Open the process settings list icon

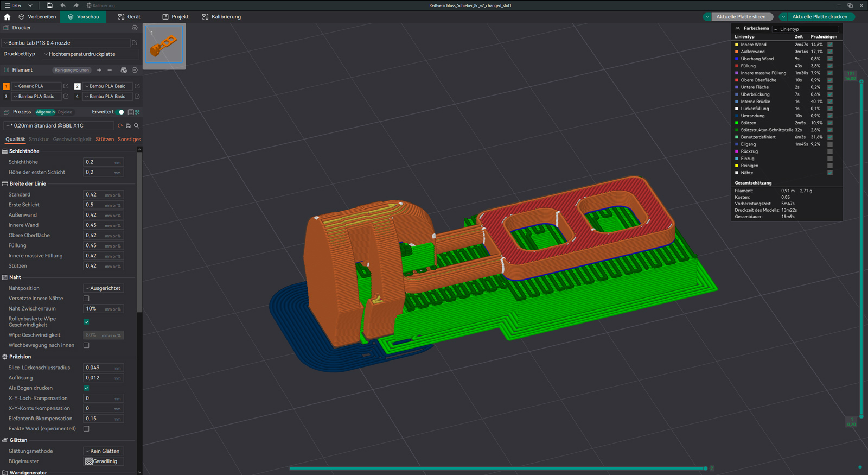131,112
